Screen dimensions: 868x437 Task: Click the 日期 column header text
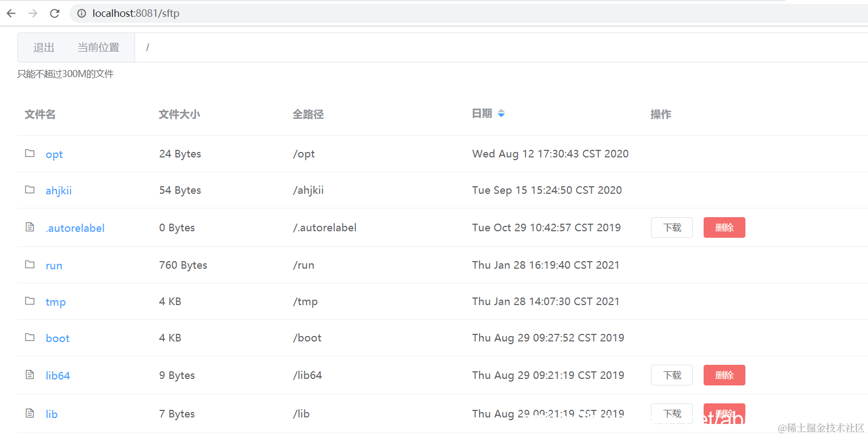(482, 113)
